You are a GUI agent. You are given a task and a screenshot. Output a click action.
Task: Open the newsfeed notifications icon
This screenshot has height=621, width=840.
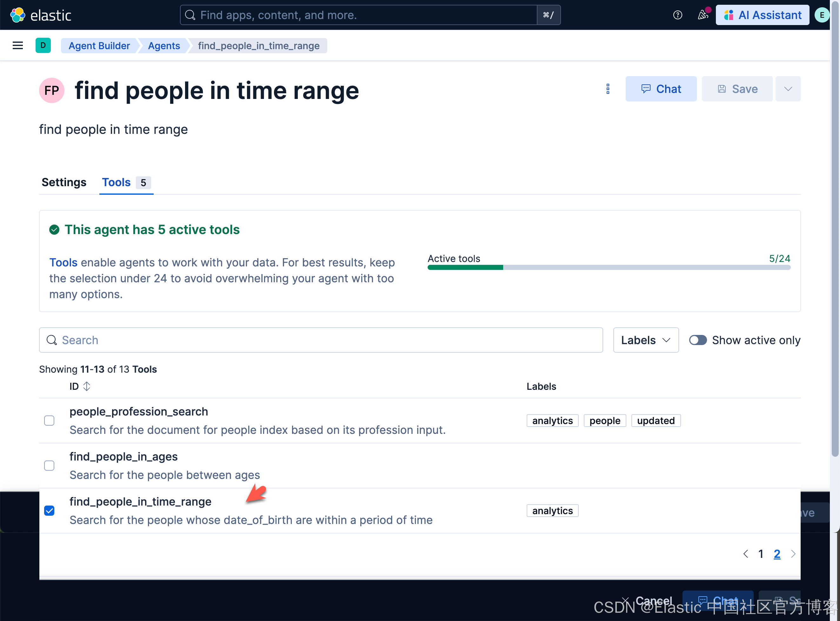(x=703, y=15)
